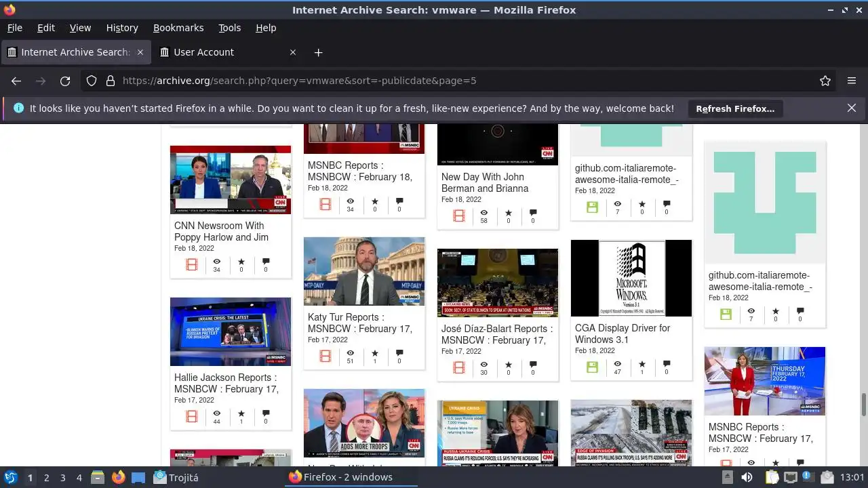Click views eye on Katy Tur Reports card
Screen dimensions: 868x488
[x=351, y=352]
